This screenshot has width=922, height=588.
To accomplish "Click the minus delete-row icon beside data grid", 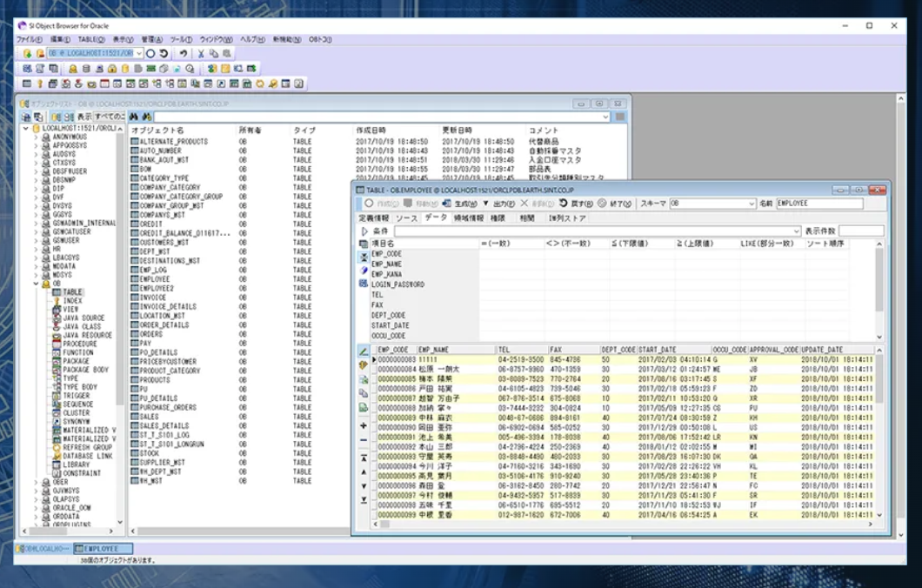I will click(364, 441).
